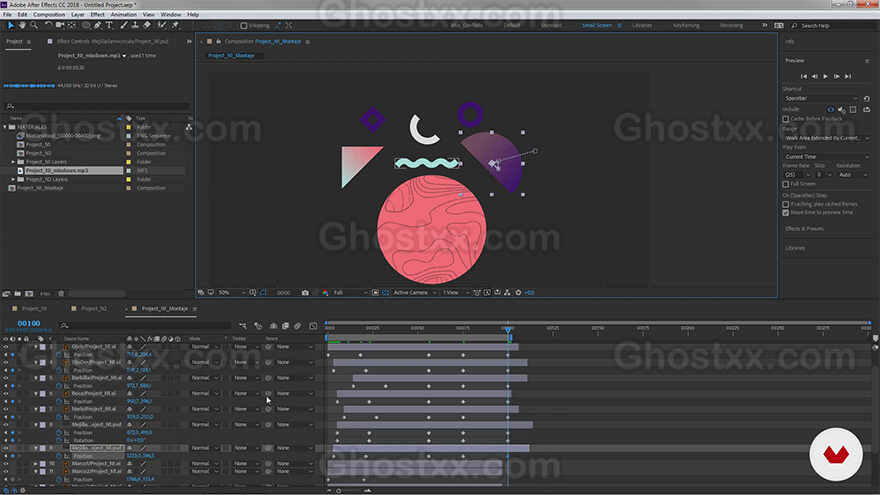Open the Spacebar shortcut dropdown

pos(821,98)
